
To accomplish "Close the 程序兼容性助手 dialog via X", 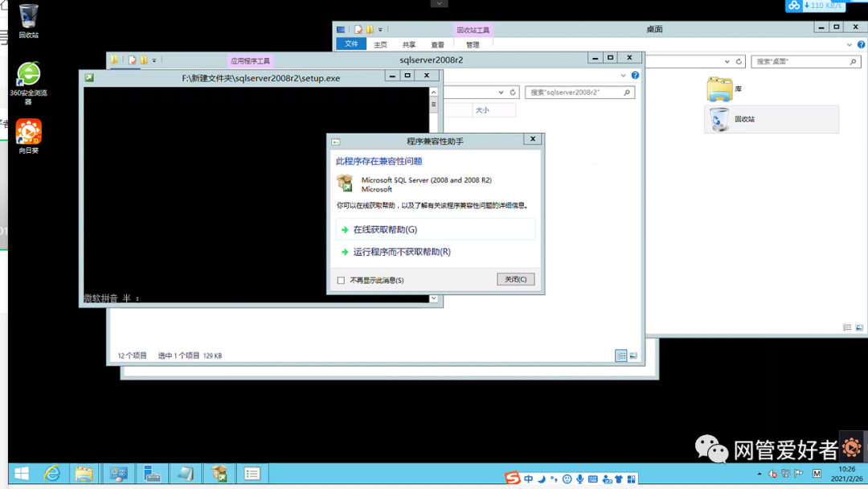I will click(533, 139).
